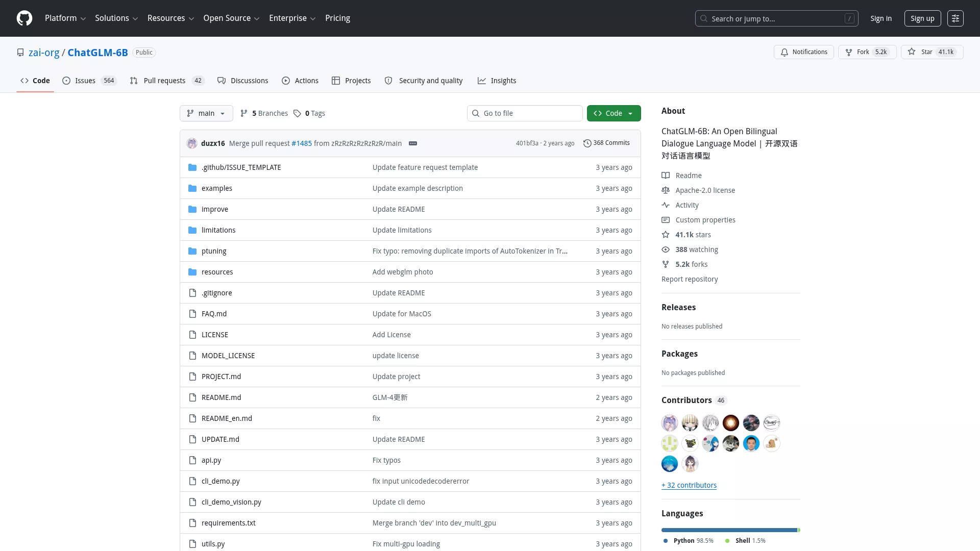Open the resources folder
The width and height of the screenshot is (980, 551).
[217, 272]
